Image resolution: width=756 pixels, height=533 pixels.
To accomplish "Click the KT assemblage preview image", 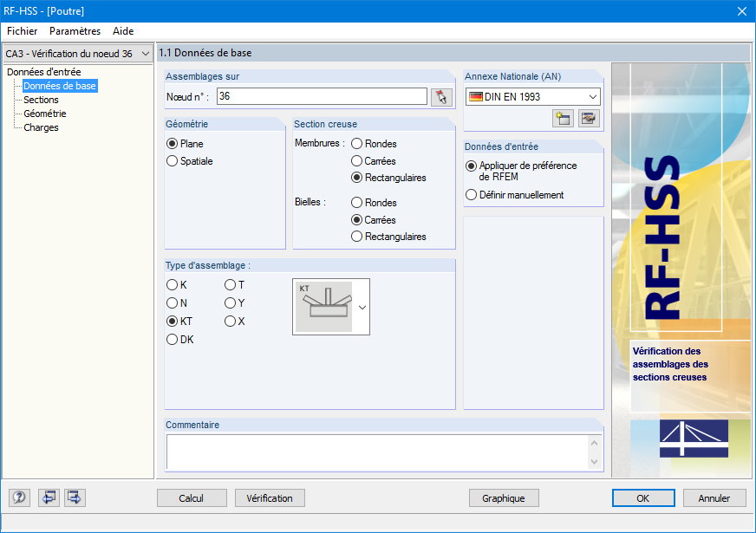I will [325, 307].
